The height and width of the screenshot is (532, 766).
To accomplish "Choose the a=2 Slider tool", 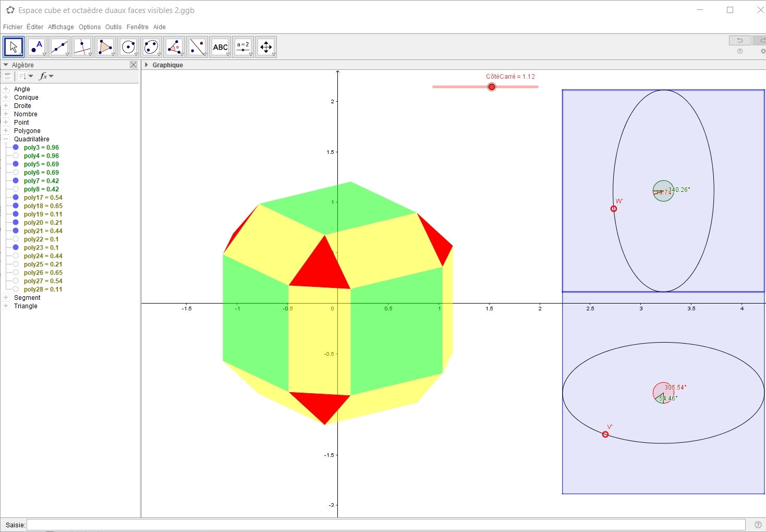I will click(243, 47).
